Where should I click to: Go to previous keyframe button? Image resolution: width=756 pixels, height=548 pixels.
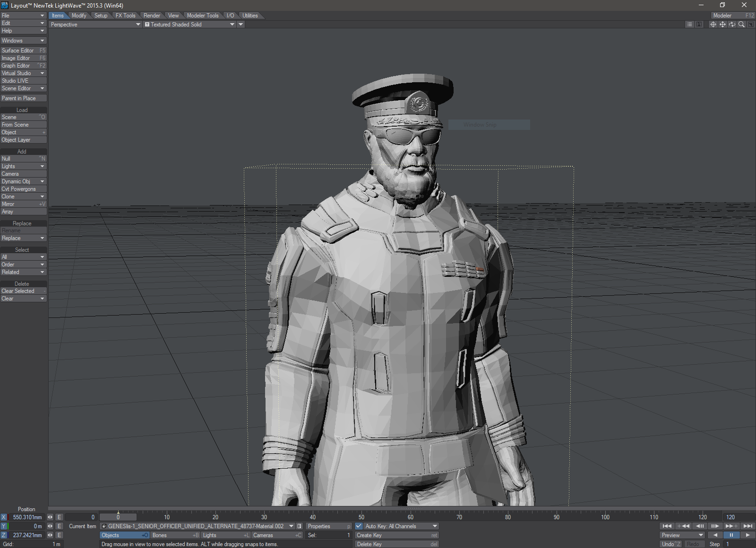pyautogui.click(x=683, y=526)
